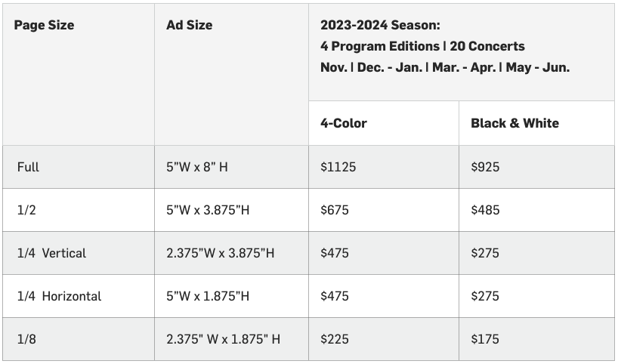Click the $225 price cell
The width and height of the screenshot is (618, 364).
pos(335,339)
